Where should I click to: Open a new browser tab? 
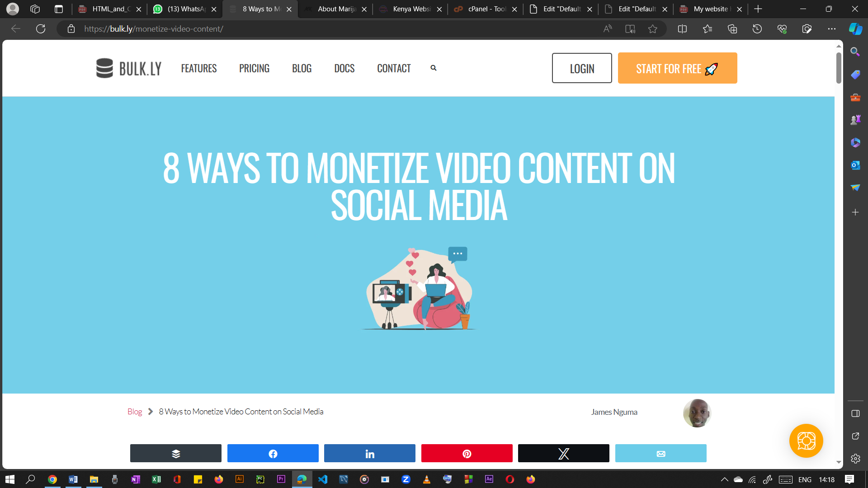pos(758,9)
